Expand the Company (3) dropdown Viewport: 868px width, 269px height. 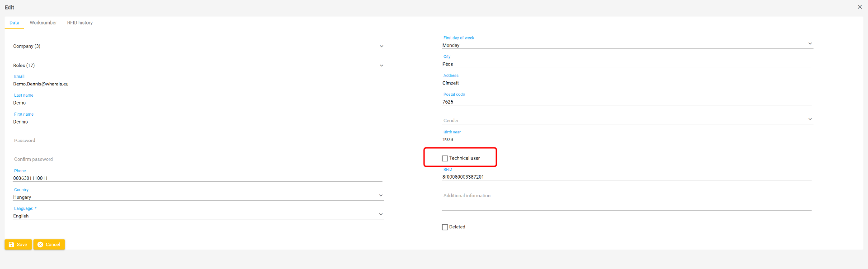click(198, 46)
